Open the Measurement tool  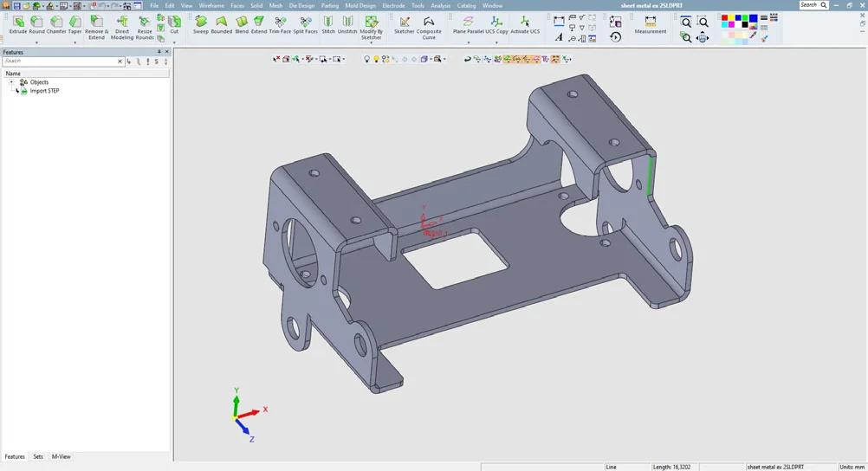pyautogui.click(x=651, y=25)
